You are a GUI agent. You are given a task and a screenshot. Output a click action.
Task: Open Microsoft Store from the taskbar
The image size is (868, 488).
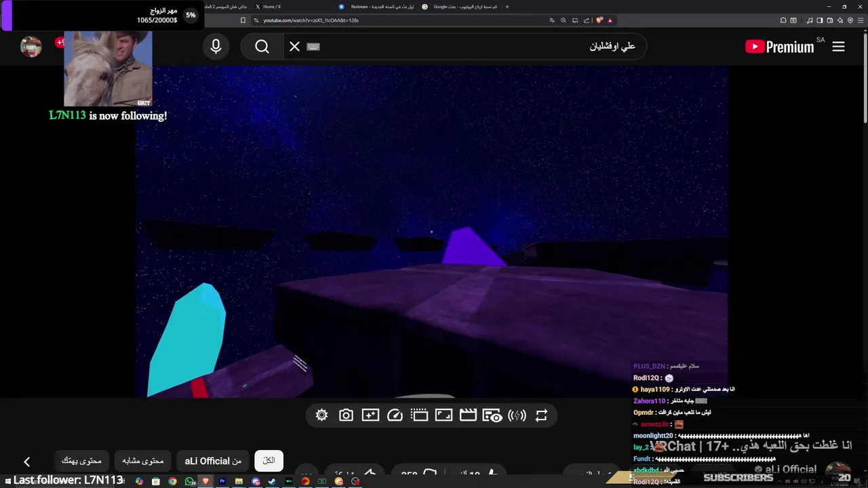[155, 481]
